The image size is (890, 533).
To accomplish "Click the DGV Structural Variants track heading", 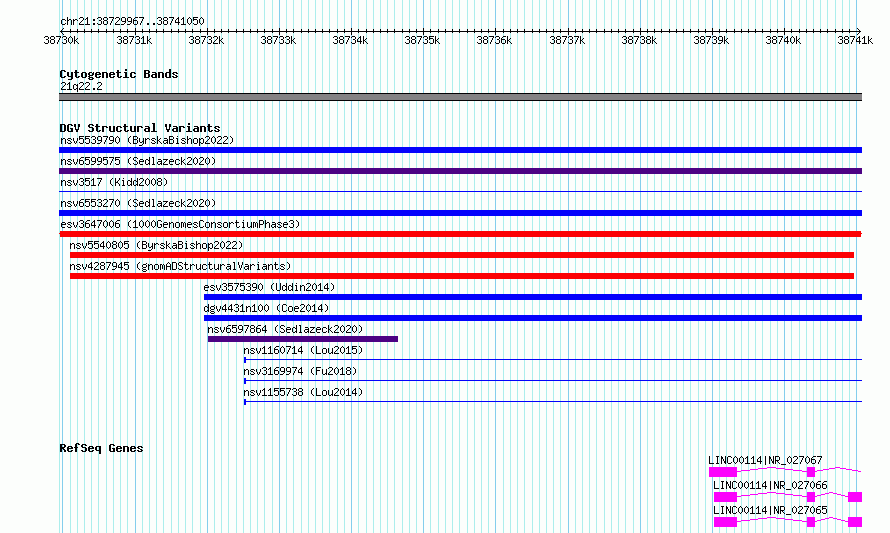I will click(x=140, y=128).
